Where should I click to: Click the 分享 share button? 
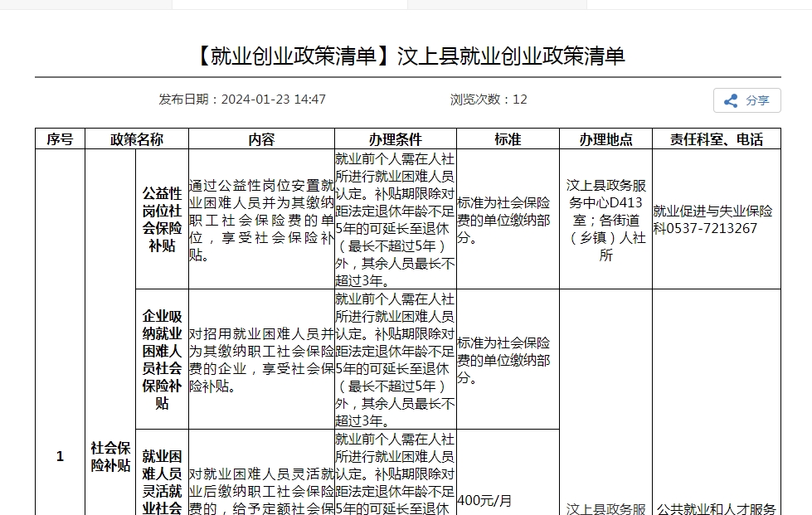[746, 100]
